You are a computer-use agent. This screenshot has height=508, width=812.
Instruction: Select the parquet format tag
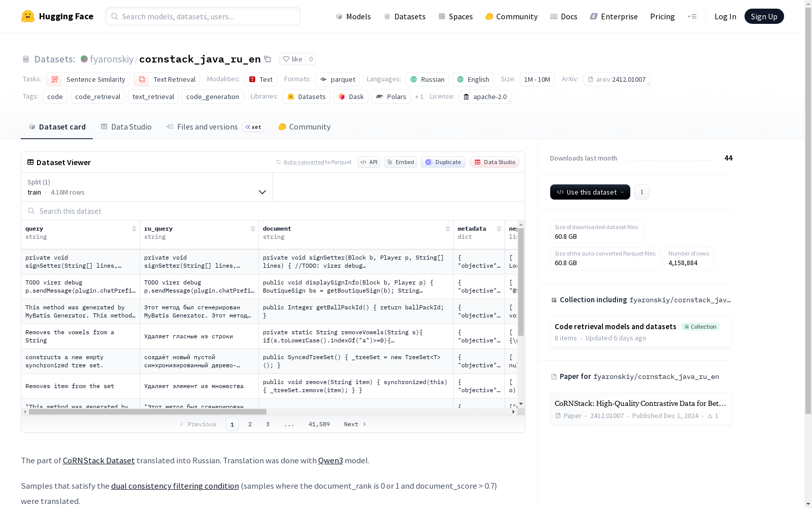point(337,79)
